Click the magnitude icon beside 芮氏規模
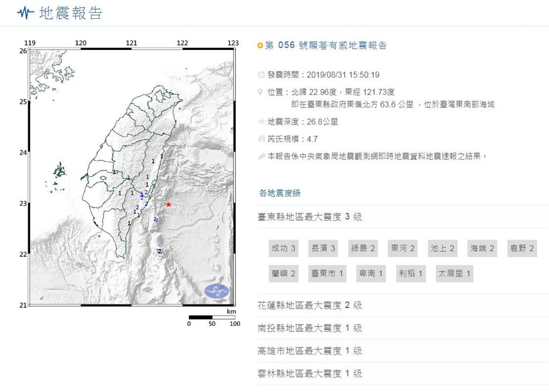549x392 pixels. pos(261,139)
